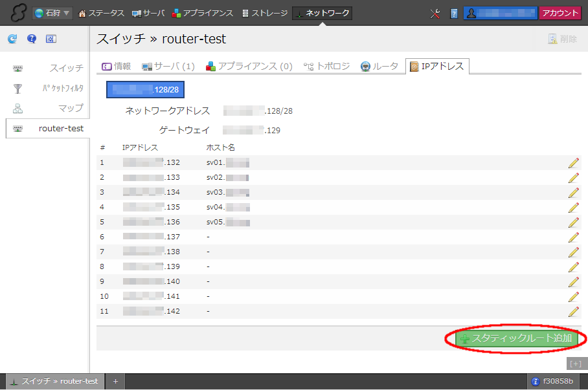This screenshot has width=588, height=390.
Task: Expand the [+] panel control
Action: 574,363
